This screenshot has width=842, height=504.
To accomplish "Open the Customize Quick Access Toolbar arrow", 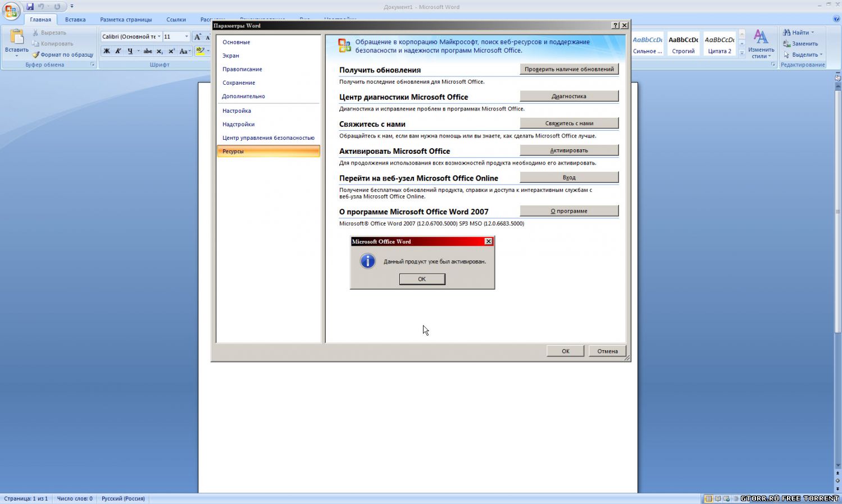I will coord(72,7).
